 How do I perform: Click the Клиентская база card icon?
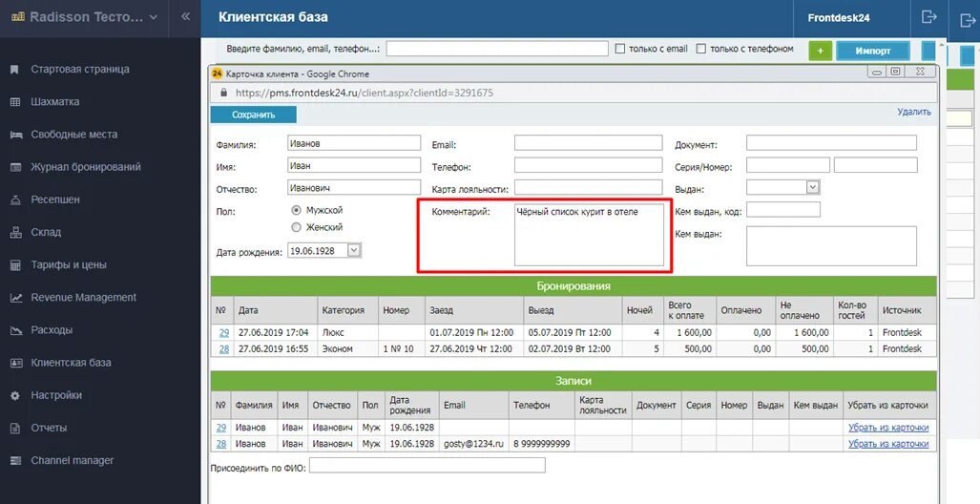tap(16, 363)
